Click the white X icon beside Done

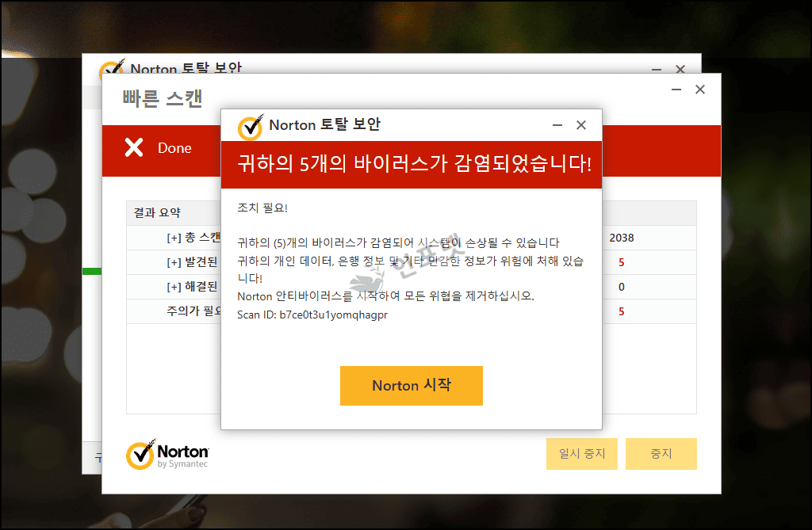tap(133, 148)
